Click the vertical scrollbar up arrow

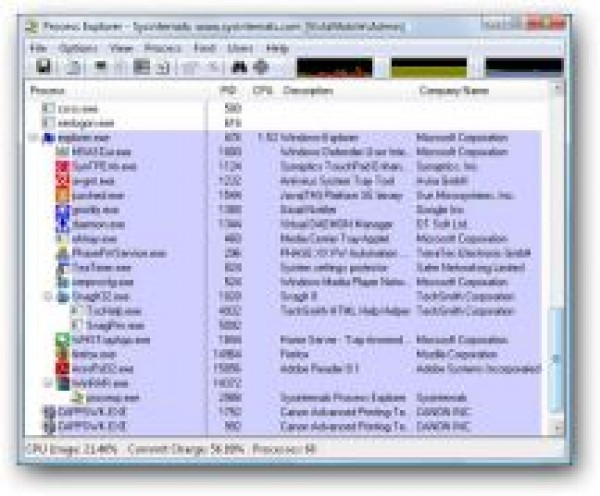pos(558,90)
